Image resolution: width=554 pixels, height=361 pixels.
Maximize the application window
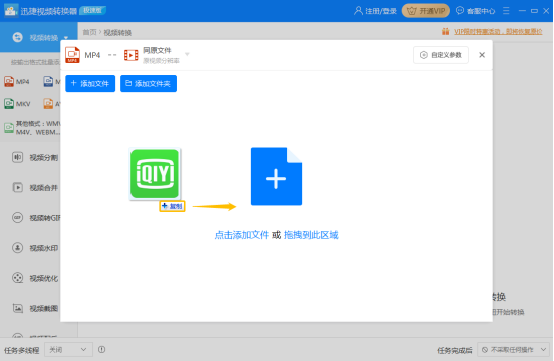535,11
